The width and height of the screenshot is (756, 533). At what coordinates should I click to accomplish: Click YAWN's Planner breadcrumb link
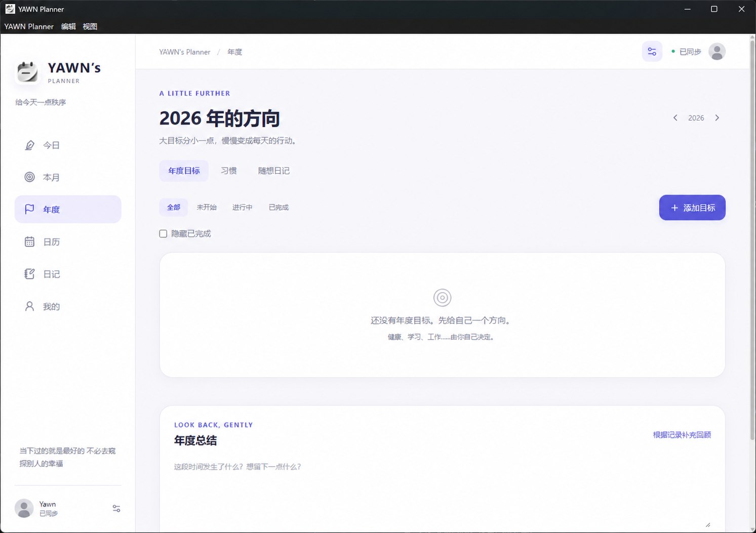185,52
